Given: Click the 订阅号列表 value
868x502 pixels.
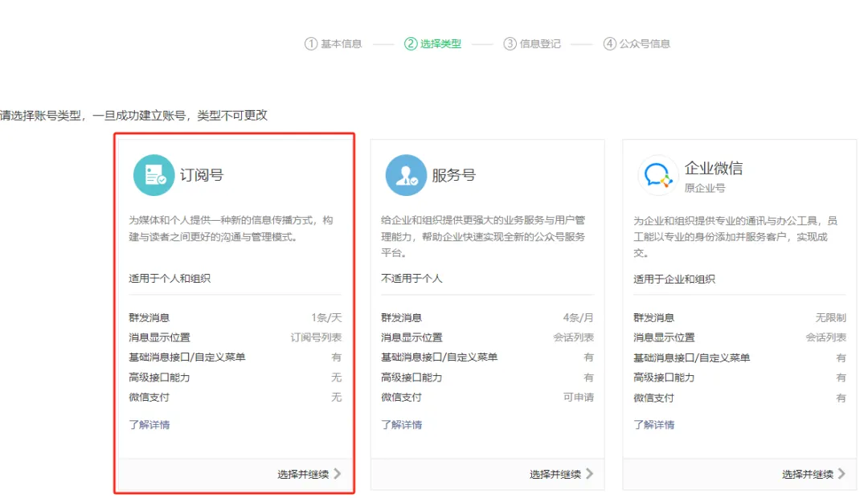Looking at the screenshot, I should click(x=316, y=337).
